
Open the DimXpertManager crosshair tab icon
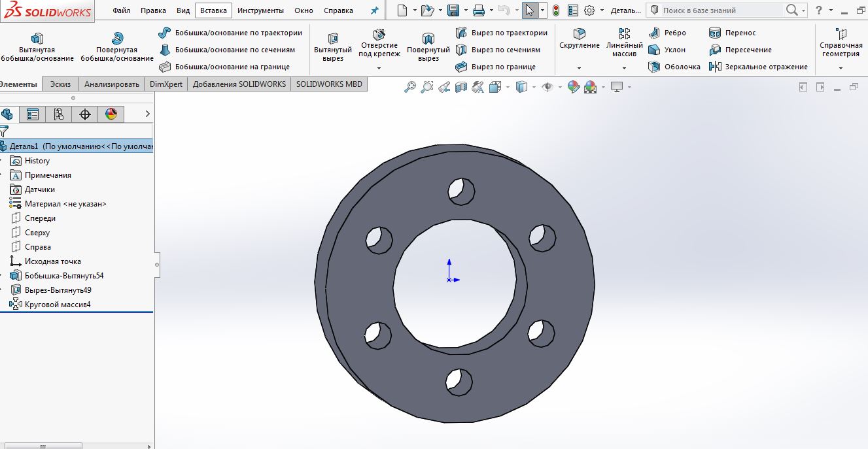(x=84, y=114)
